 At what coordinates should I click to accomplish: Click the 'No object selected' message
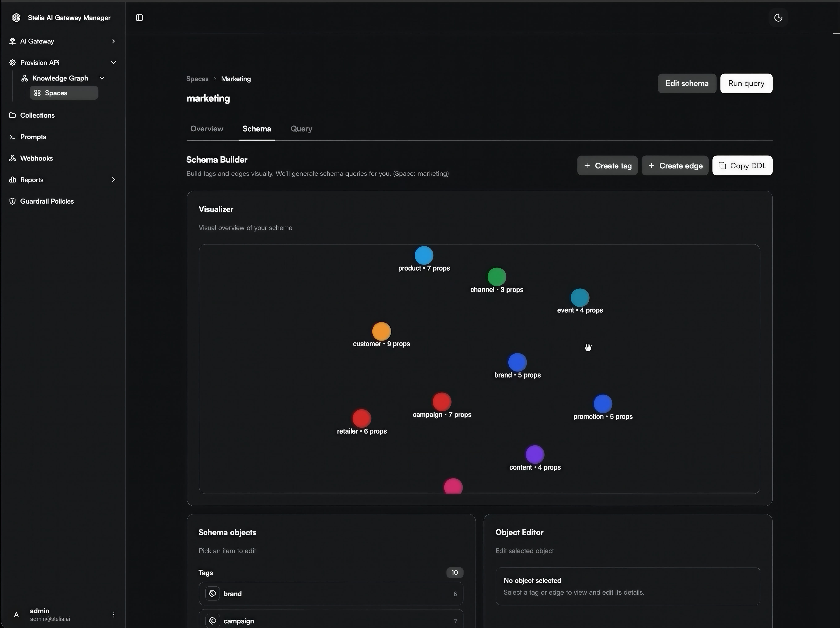[532, 581]
